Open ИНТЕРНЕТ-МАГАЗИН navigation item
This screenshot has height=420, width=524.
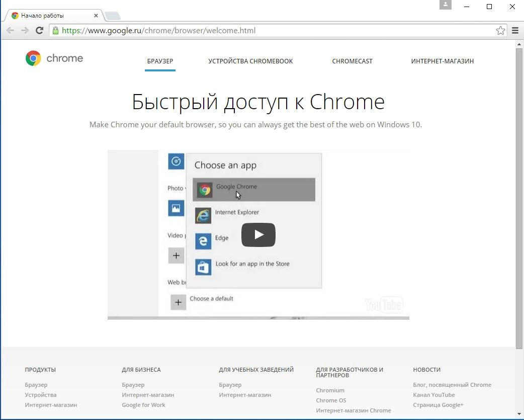tap(443, 61)
